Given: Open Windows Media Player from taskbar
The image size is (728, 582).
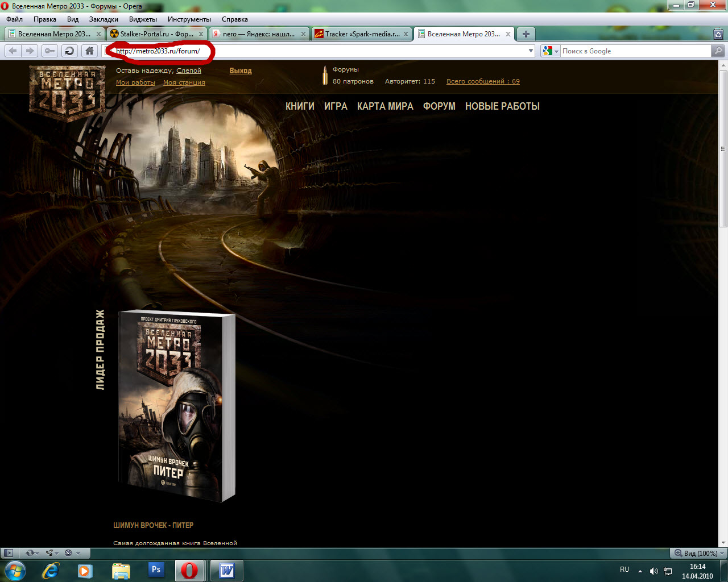Looking at the screenshot, I should point(85,571).
